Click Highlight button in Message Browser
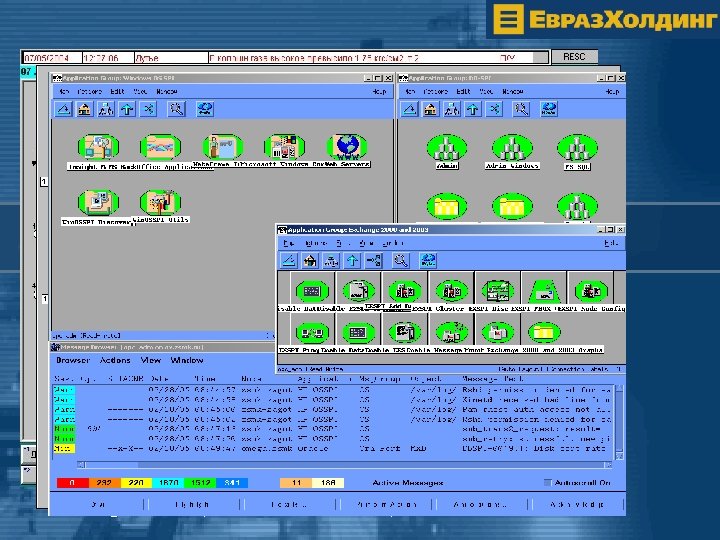The height and width of the screenshot is (540, 720). pos(192,504)
